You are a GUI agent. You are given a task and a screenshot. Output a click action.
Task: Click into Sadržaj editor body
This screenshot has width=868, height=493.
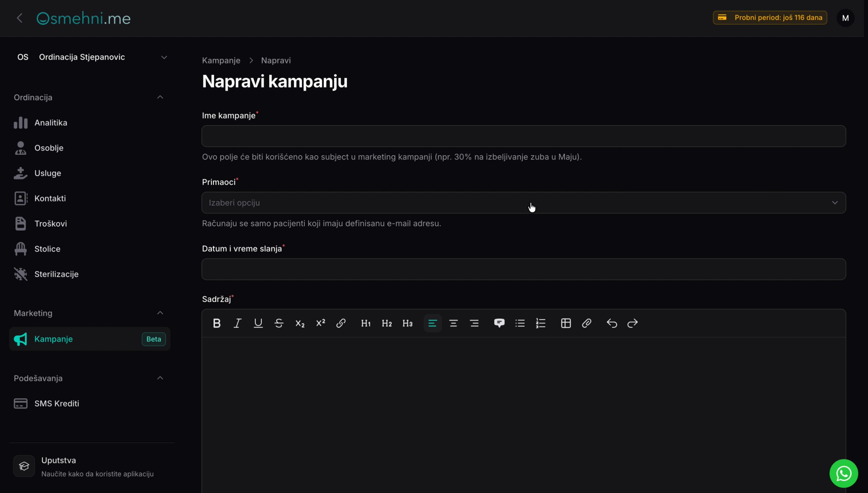[524, 415]
